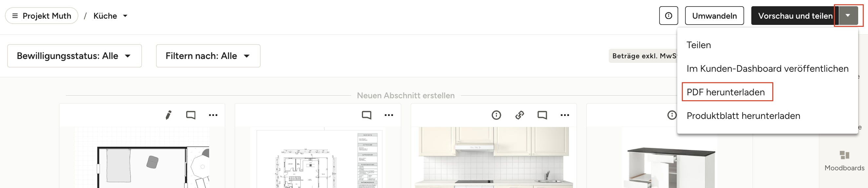Select Im Kunden-Dashboard veröffentlichen

click(767, 69)
